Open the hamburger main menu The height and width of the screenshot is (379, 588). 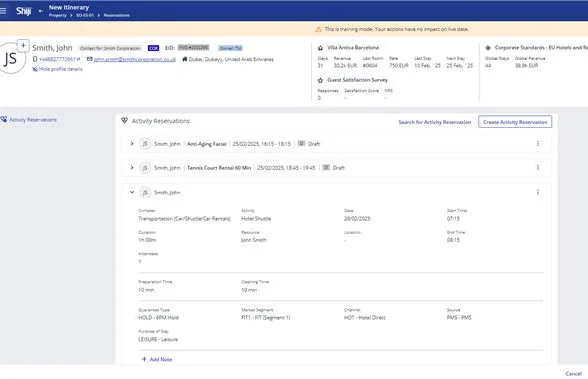[3, 11]
